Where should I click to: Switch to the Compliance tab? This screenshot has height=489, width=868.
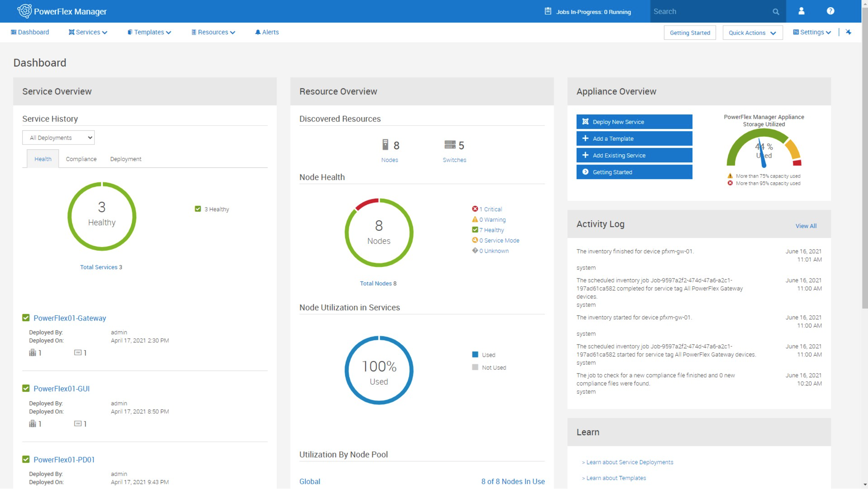pyautogui.click(x=81, y=159)
